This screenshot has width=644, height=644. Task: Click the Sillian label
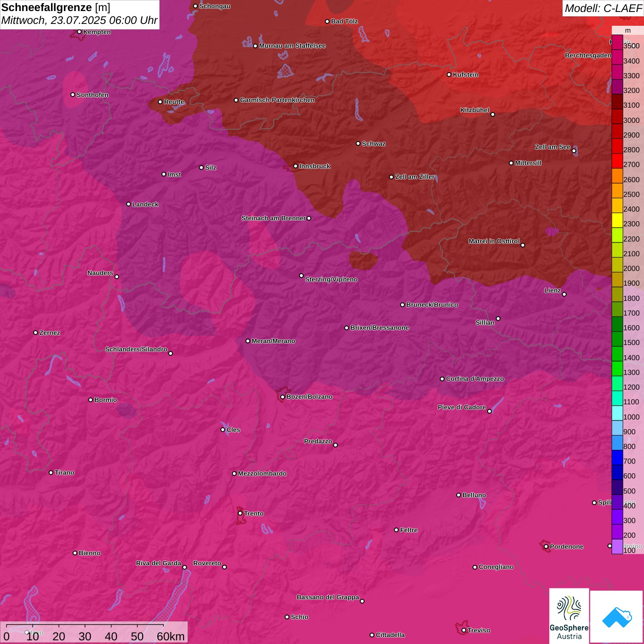tap(485, 322)
